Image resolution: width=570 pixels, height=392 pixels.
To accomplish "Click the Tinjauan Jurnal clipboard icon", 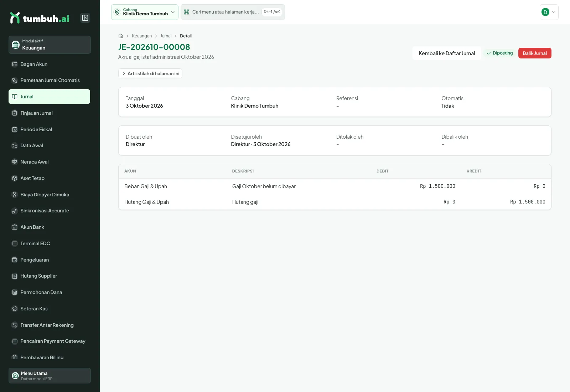I will [15, 113].
